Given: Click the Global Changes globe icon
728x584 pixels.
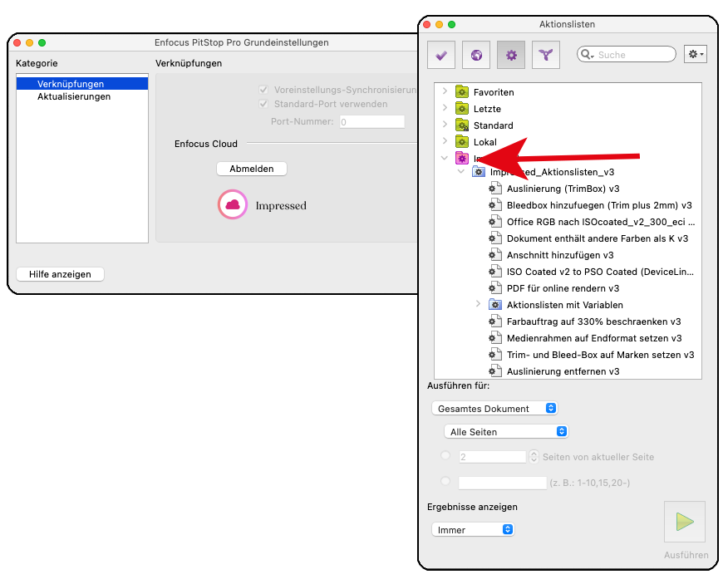Looking at the screenshot, I should pos(476,55).
